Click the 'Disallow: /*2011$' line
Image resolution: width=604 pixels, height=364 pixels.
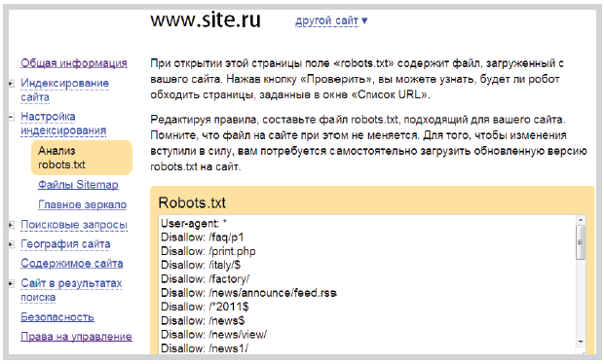coord(205,307)
